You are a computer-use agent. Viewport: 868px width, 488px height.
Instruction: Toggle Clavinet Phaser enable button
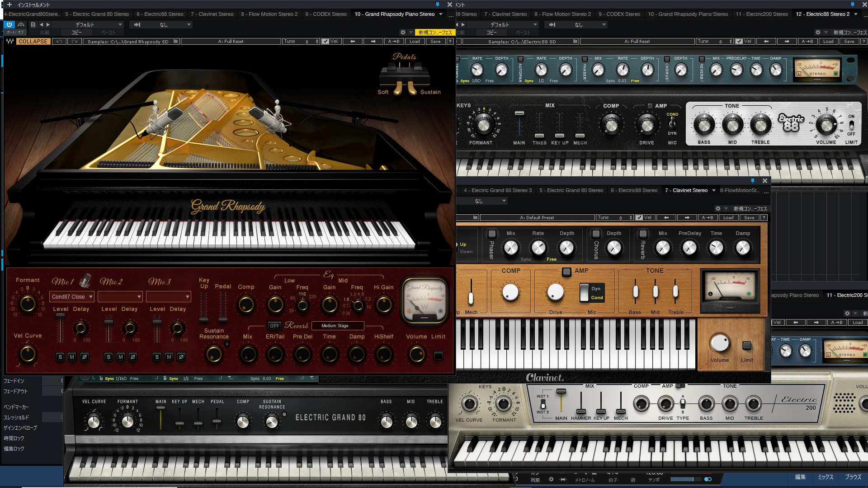[492, 234]
